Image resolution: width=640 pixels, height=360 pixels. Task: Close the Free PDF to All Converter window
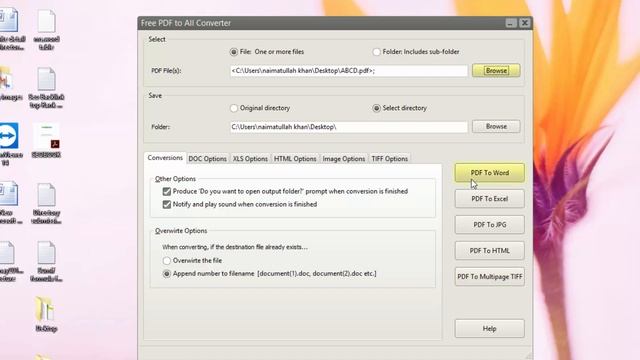[x=525, y=23]
